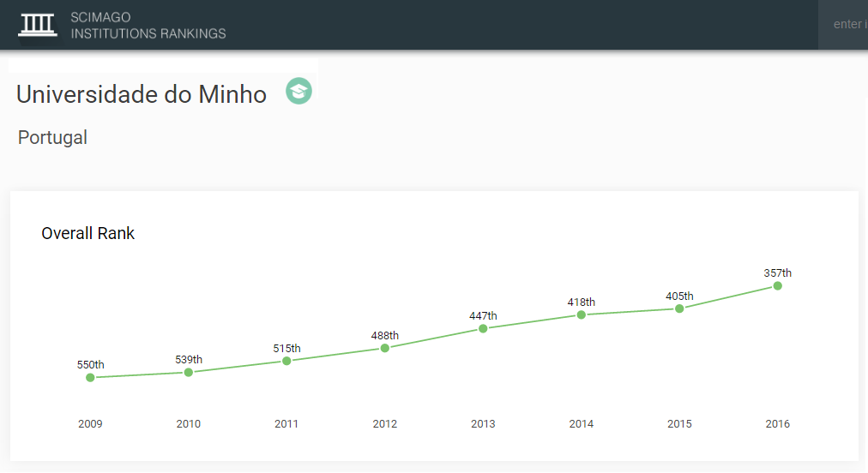Select the 2014 data point at 418th
This screenshot has width=868, height=473.
(x=582, y=314)
